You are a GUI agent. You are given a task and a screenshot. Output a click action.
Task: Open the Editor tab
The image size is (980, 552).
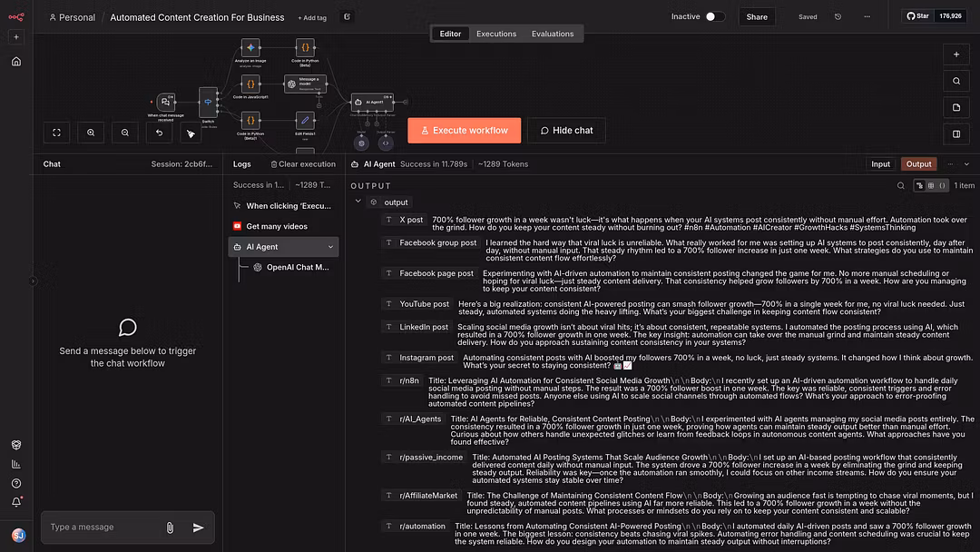point(450,34)
